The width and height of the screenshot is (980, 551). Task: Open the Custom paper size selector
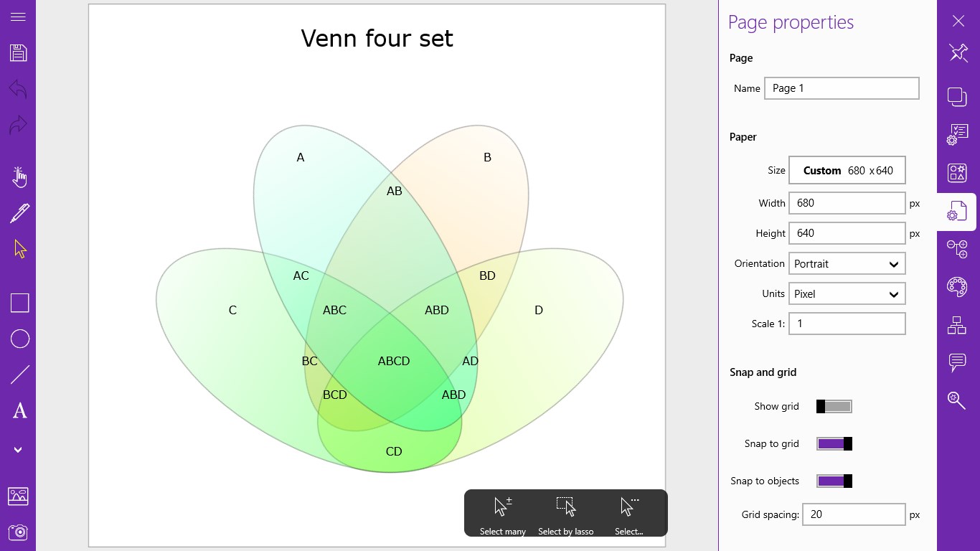(847, 170)
